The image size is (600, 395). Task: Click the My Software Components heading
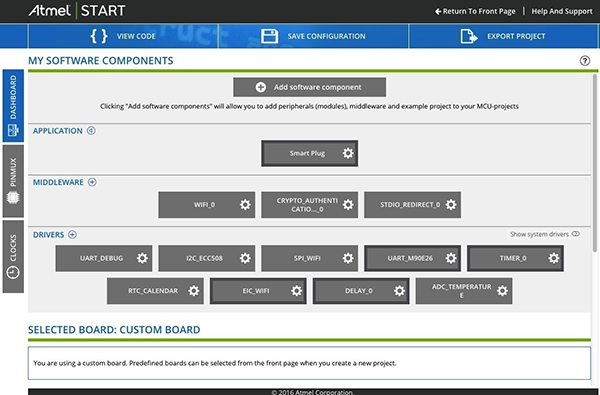coord(101,60)
